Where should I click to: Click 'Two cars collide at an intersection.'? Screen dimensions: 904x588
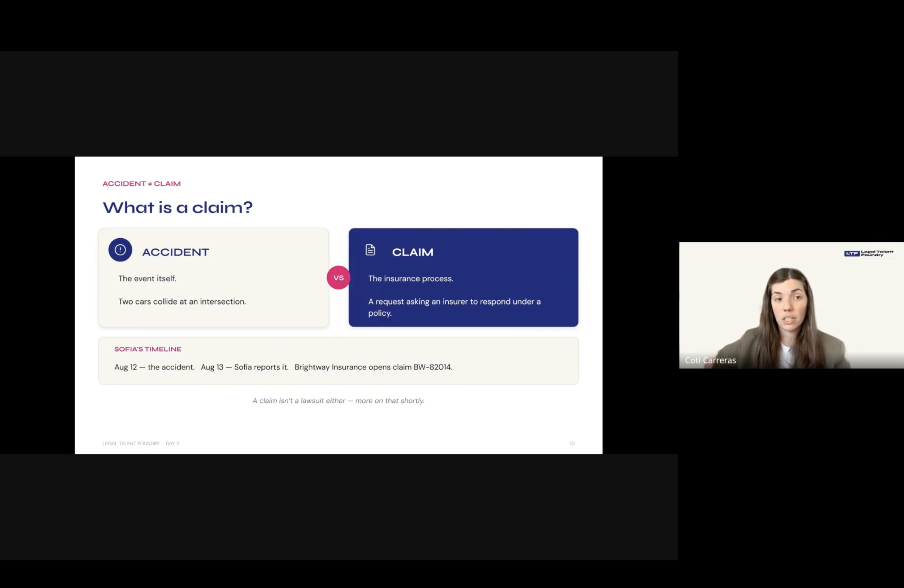182,302
